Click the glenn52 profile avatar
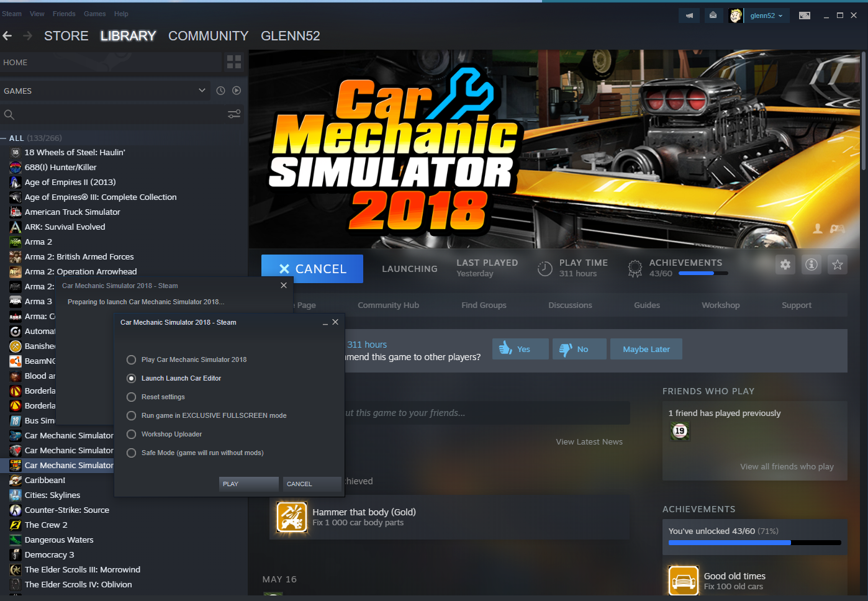 point(736,16)
